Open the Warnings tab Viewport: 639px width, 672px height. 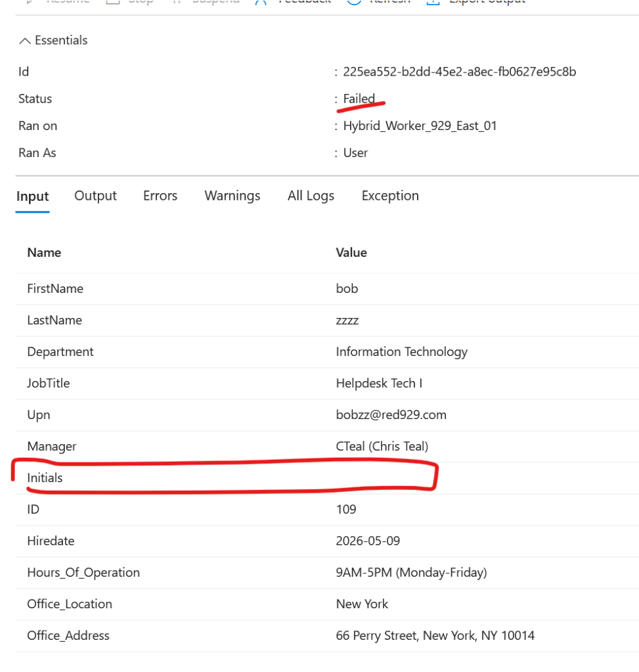tap(232, 196)
